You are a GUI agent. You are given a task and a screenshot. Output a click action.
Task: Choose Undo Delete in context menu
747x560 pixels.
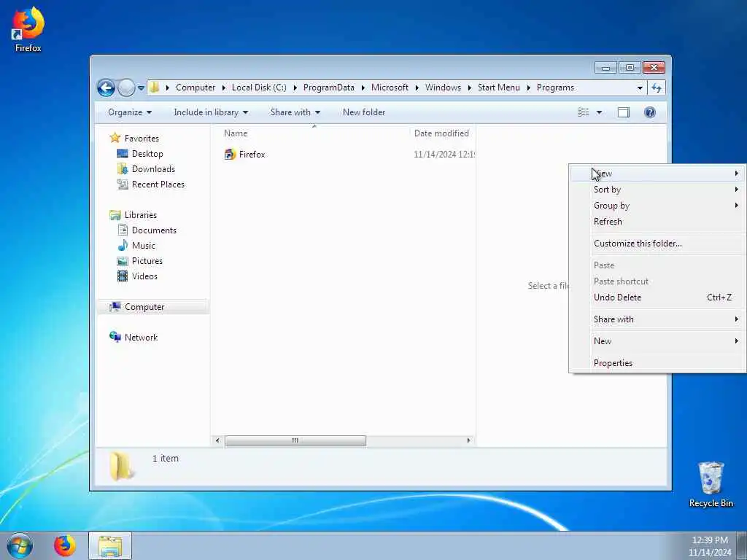(x=657, y=297)
